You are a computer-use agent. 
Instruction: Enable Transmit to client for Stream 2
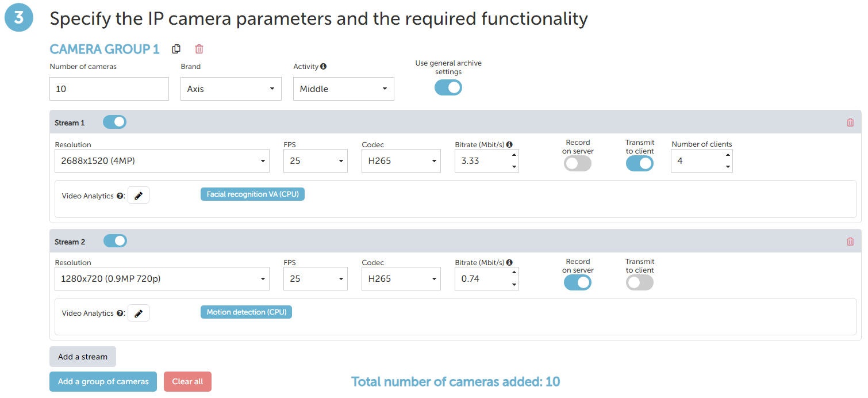pos(640,282)
